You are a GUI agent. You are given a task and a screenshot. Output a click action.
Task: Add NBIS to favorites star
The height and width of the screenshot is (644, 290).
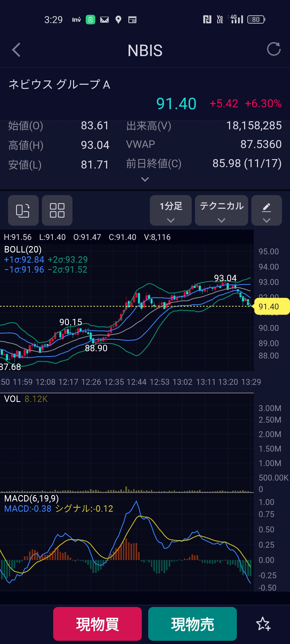pos(263,624)
